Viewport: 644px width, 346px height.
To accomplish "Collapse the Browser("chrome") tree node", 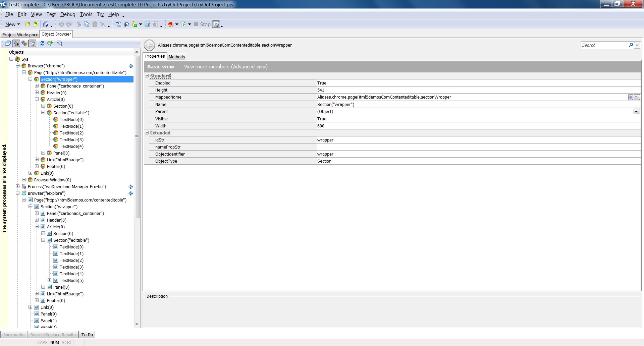I will click(18, 66).
